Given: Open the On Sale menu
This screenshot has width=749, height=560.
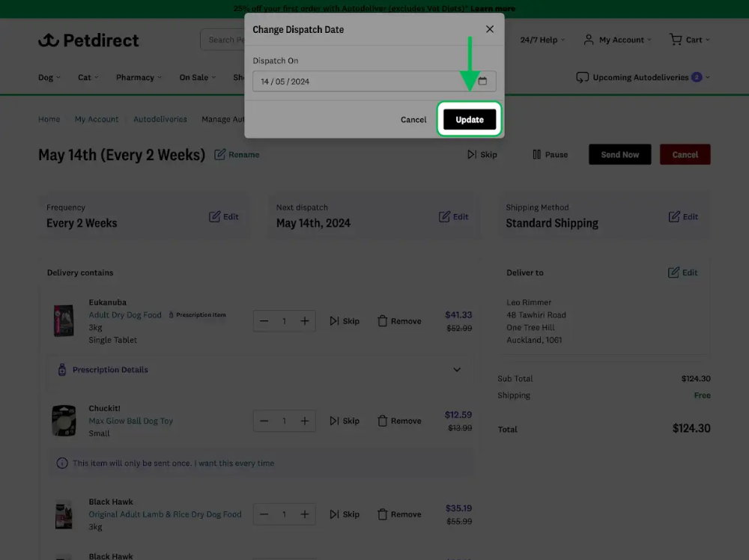Looking at the screenshot, I should pyautogui.click(x=197, y=77).
